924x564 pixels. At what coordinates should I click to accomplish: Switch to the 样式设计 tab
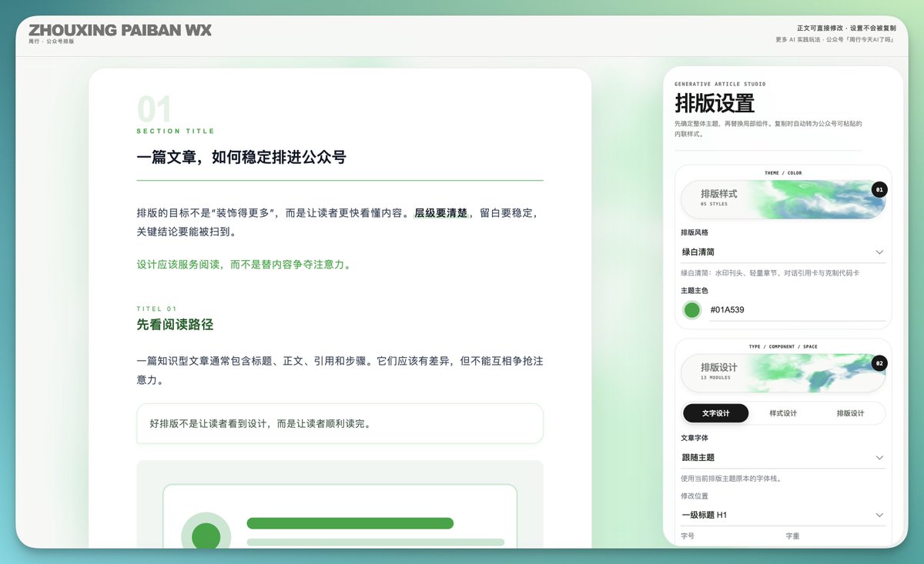tap(783, 413)
